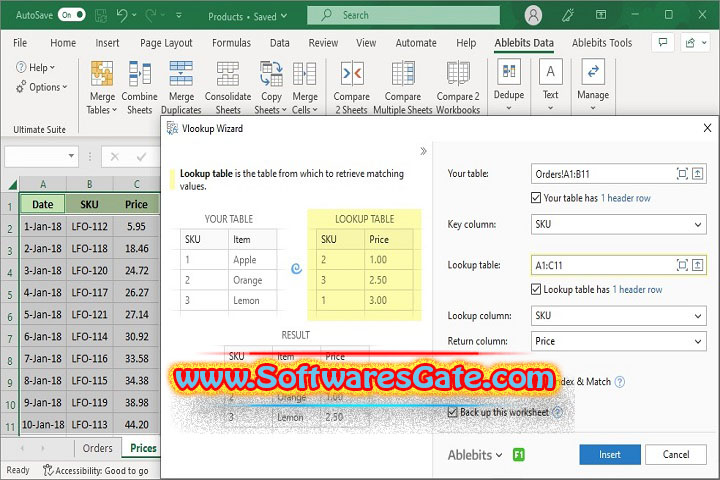Screen dimensions: 720x480
Task: Expand the Return column dropdown
Action: click(698, 341)
